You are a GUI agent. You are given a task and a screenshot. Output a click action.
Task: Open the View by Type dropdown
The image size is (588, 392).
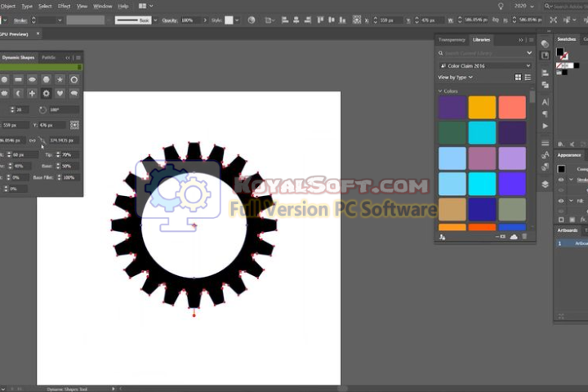click(x=455, y=78)
